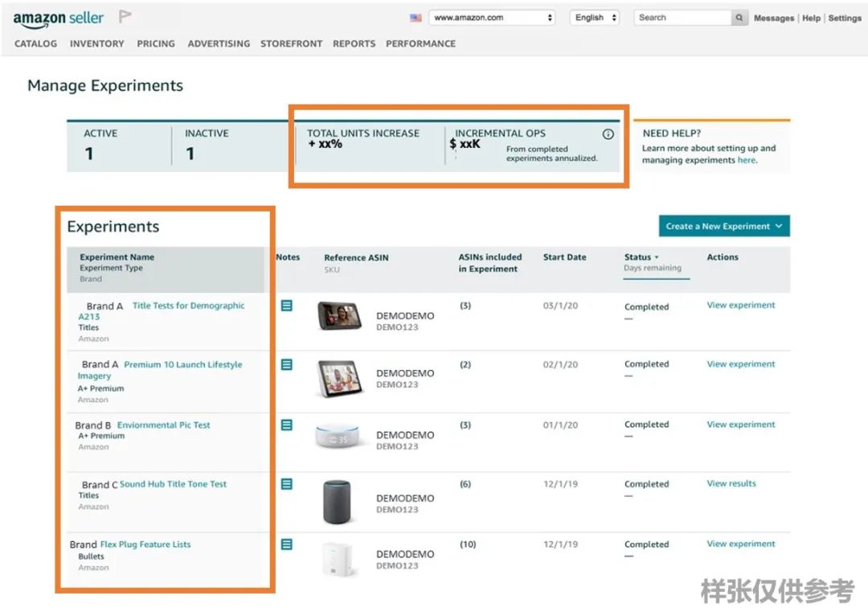This screenshot has height=612, width=868.
Task: Open the notes icon for Flex Plug Feature Lists
Action: 286,544
